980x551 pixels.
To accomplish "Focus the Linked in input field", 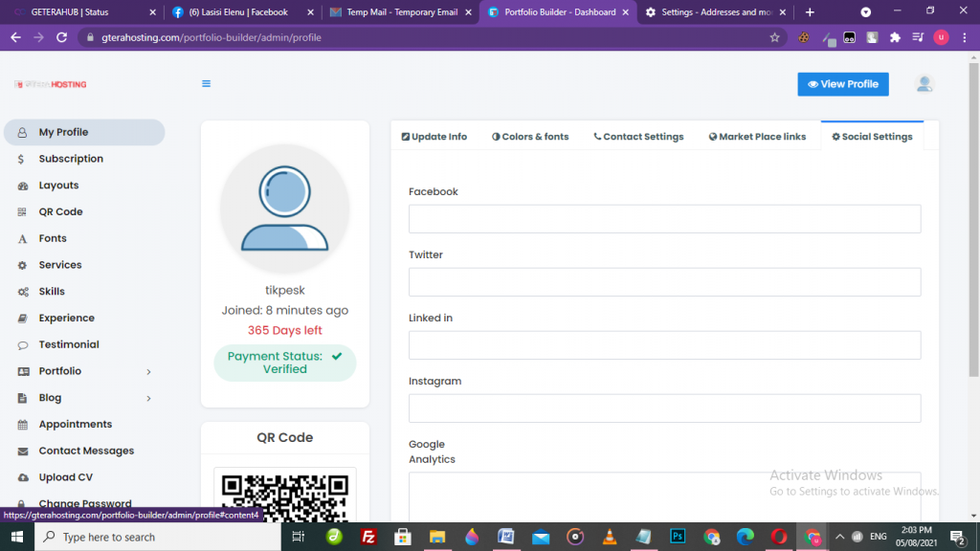I will click(x=664, y=345).
